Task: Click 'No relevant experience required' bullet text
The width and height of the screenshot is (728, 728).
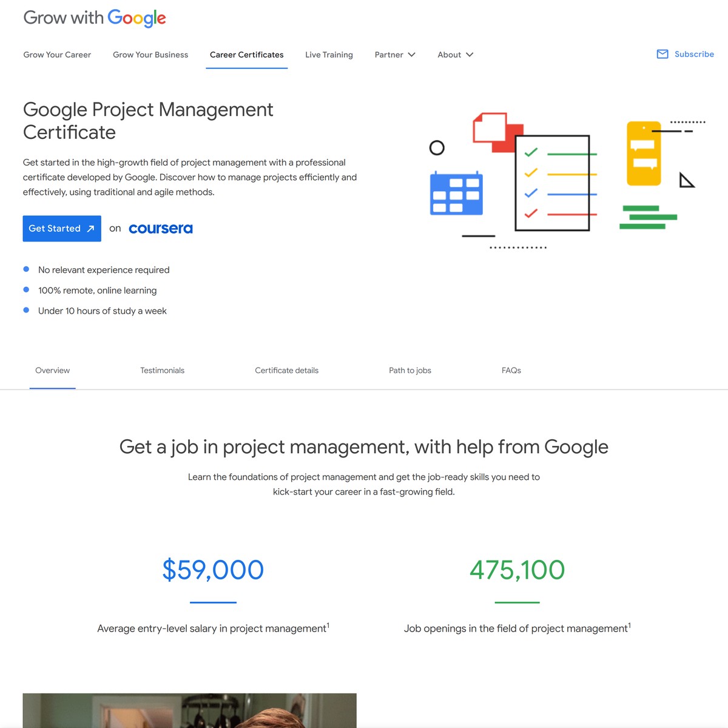Action: click(x=104, y=270)
